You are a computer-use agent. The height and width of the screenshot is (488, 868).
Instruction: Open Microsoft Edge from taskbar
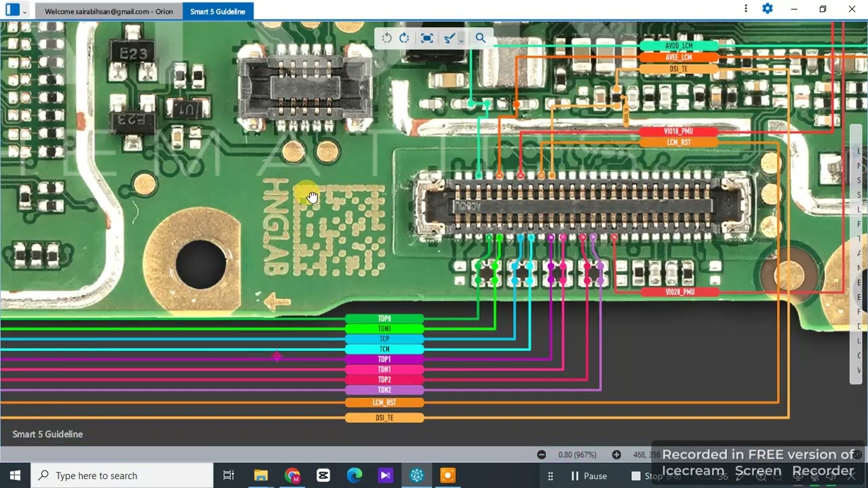coord(355,476)
